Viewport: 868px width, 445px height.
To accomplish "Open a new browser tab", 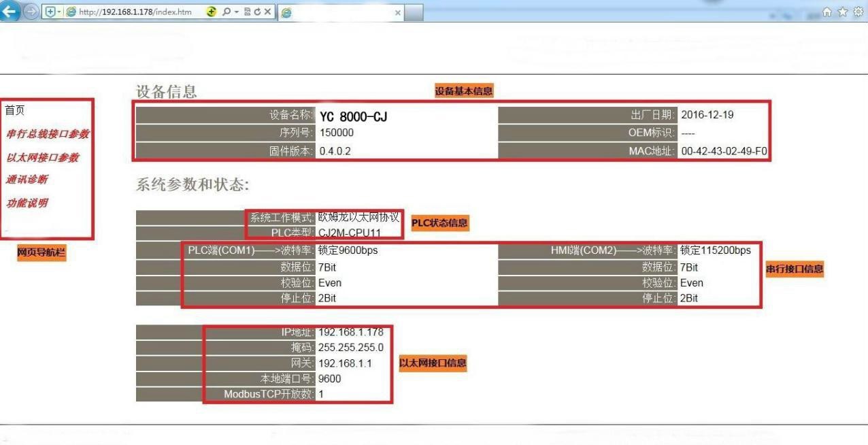I will pos(415,12).
